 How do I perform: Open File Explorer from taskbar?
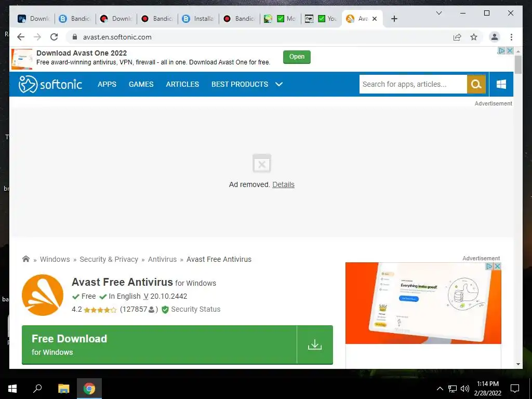pyautogui.click(x=63, y=389)
